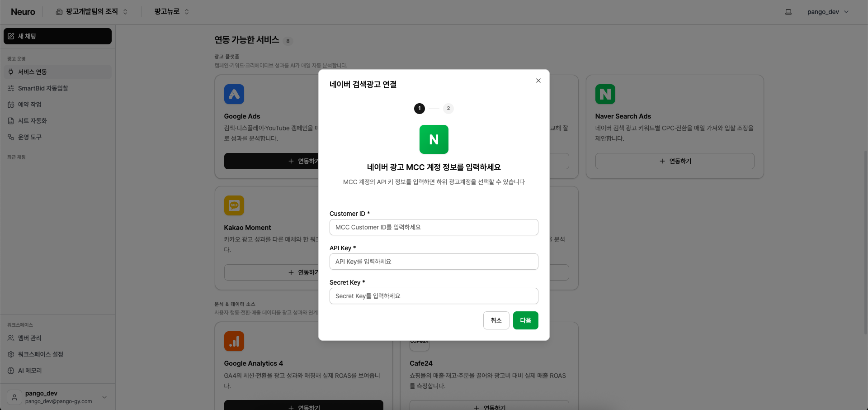Open 서비스 연동 in the sidebar
The width and height of the screenshot is (868, 410).
(57, 72)
